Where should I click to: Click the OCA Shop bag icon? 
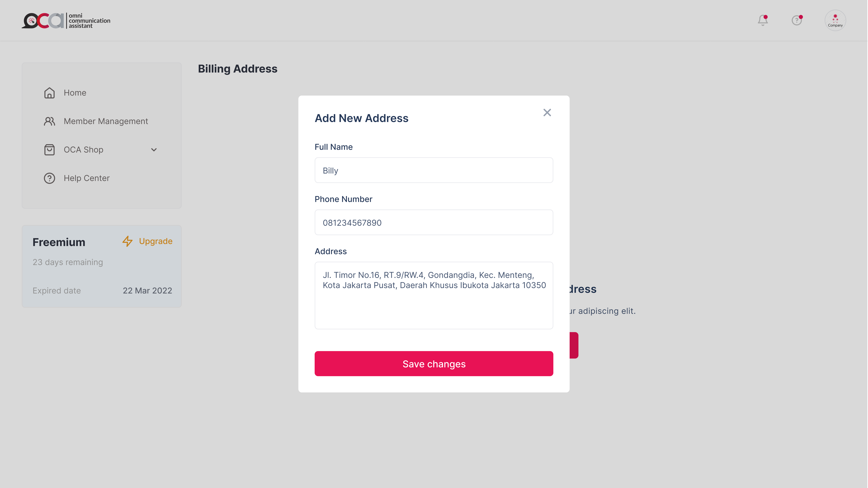49,150
